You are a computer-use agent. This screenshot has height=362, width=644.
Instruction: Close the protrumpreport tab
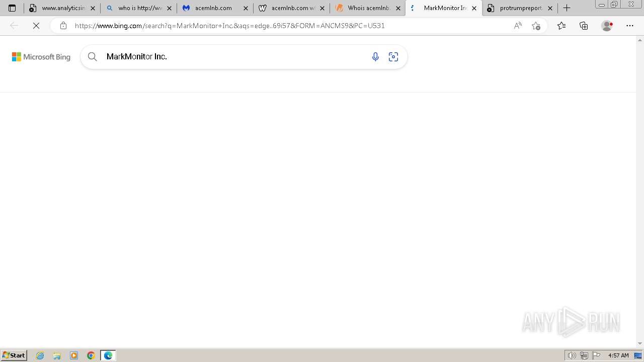[550, 8]
